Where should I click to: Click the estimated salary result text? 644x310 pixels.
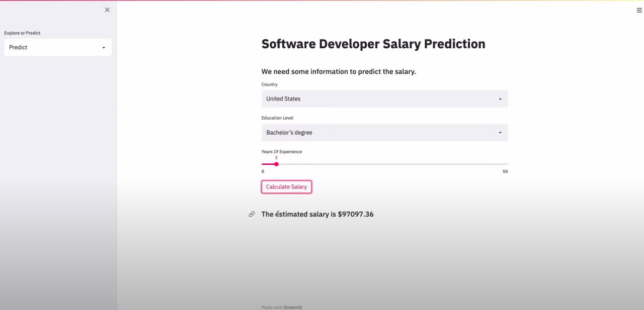pos(317,214)
